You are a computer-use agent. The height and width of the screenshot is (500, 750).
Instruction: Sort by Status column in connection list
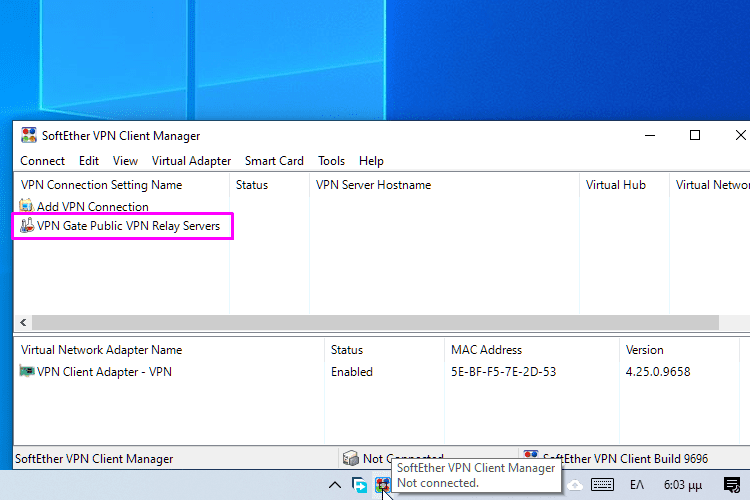[269, 185]
